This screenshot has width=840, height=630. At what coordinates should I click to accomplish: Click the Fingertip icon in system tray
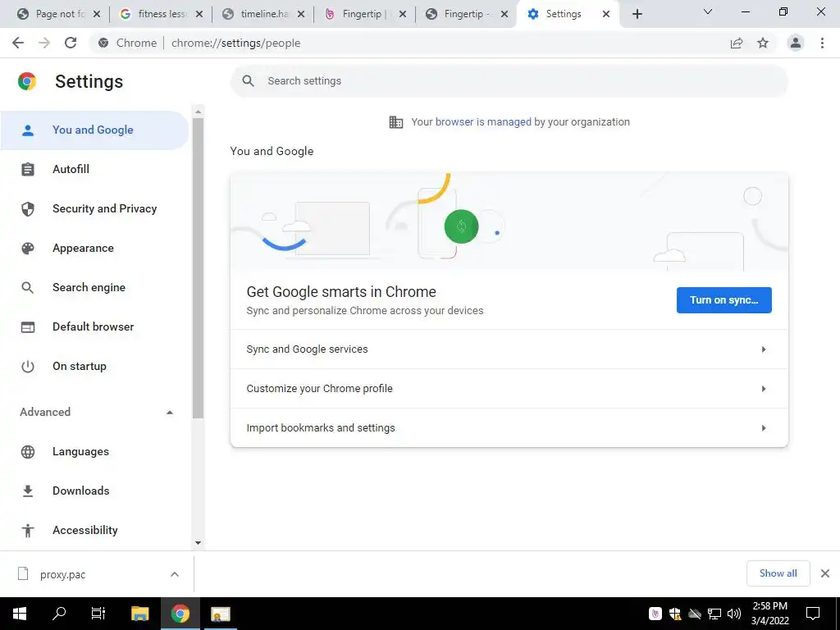[655, 614]
